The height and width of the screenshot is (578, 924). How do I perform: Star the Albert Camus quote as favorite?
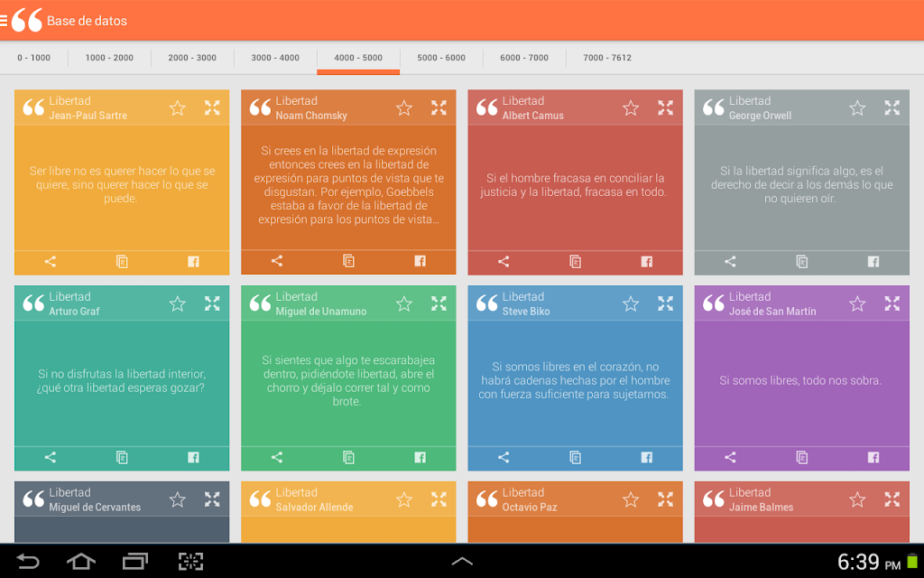[x=631, y=108]
